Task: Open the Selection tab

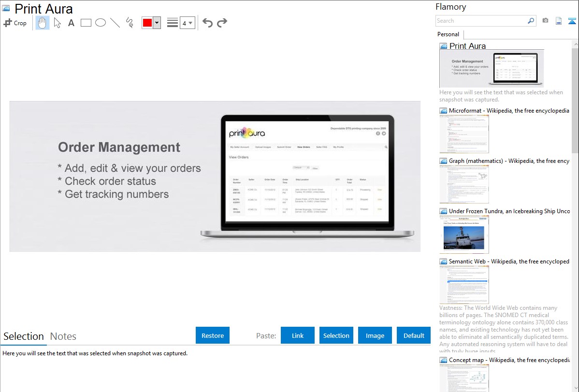Action: [x=24, y=336]
